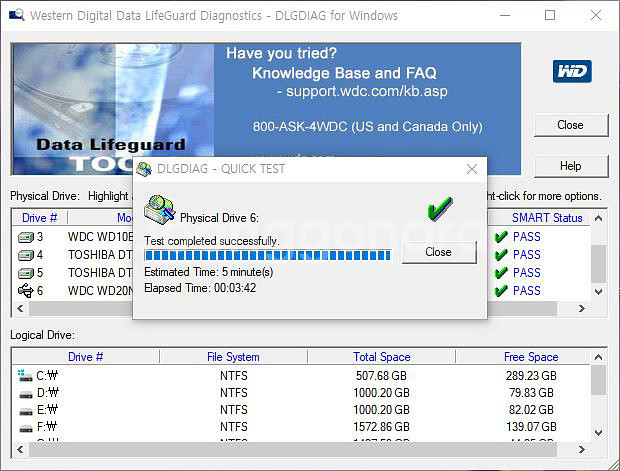Select the drive icon for physical drive 5
The height and width of the screenshot is (471, 620).
[x=26, y=273]
